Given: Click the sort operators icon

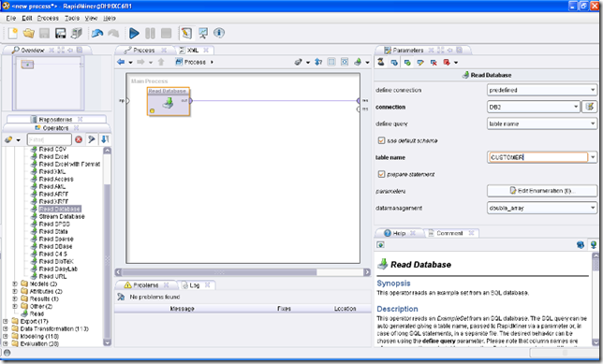Looking at the screenshot, I should pyautogui.click(x=104, y=139).
